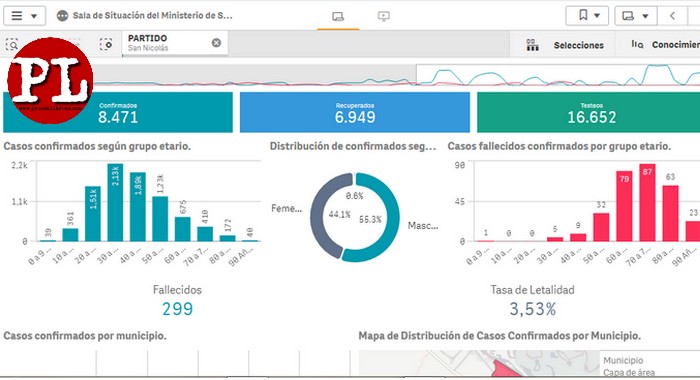Select the Confirmados 8.471 KPI tile
The image size is (700, 380).
tap(118, 112)
